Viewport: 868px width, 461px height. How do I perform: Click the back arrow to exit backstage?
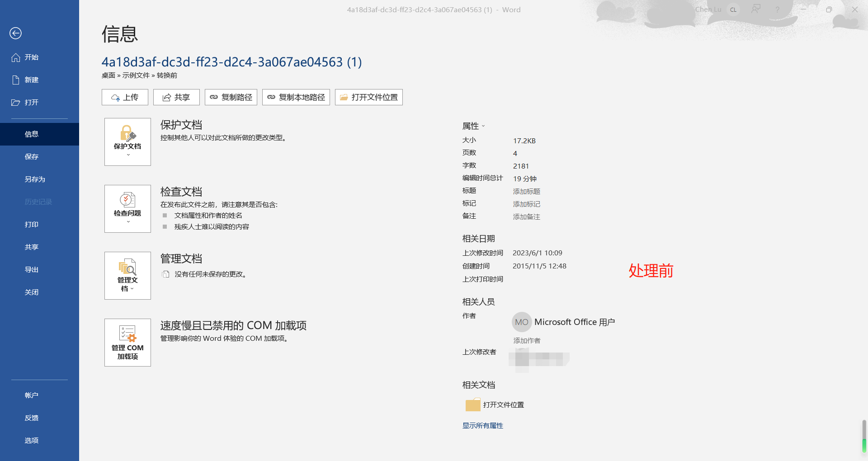(x=15, y=33)
